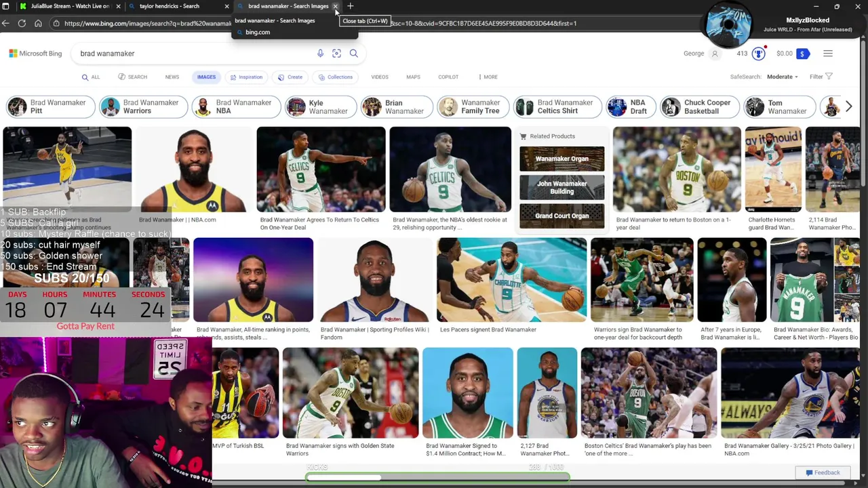This screenshot has width=868, height=488.
Task: Click the browser back arrow
Action: (5, 23)
